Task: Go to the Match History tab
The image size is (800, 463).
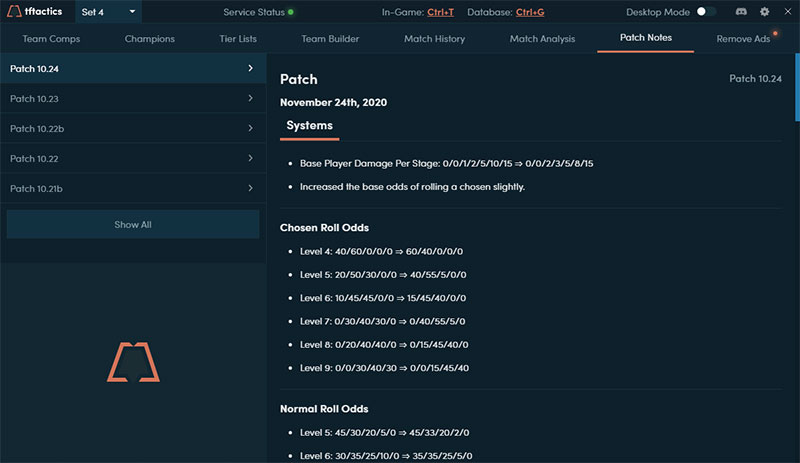Action: 435,39
